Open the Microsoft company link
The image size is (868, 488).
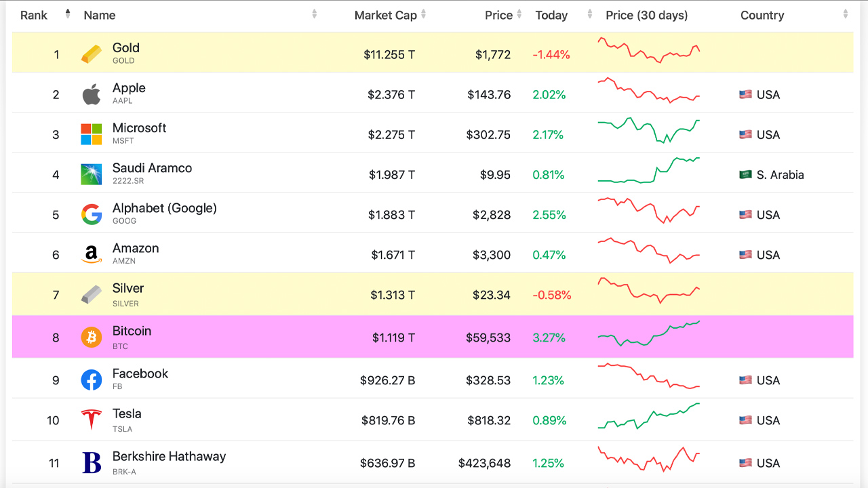[x=139, y=128]
